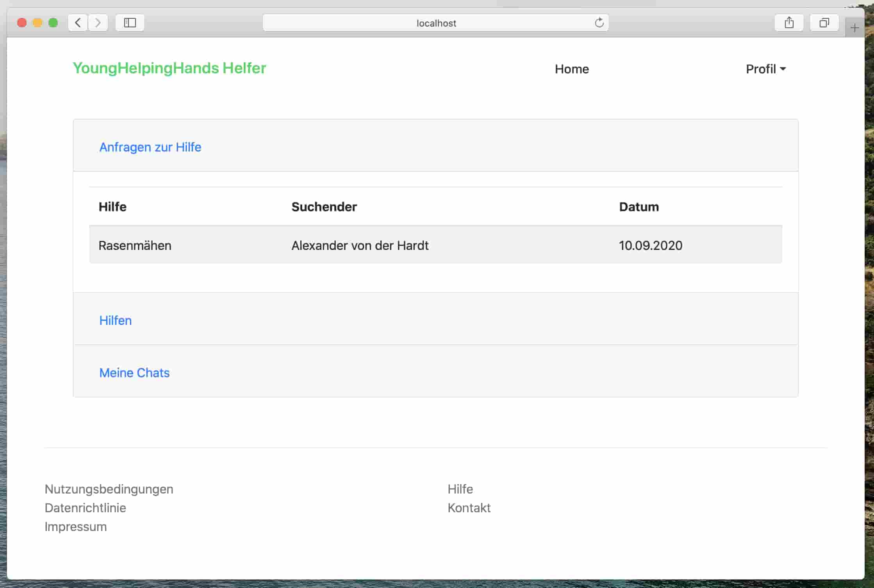This screenshot has height=588, width=874.
Task: Toggle the Safari sidebar icon
Action: pyautogui.click(x=130, y=23)
